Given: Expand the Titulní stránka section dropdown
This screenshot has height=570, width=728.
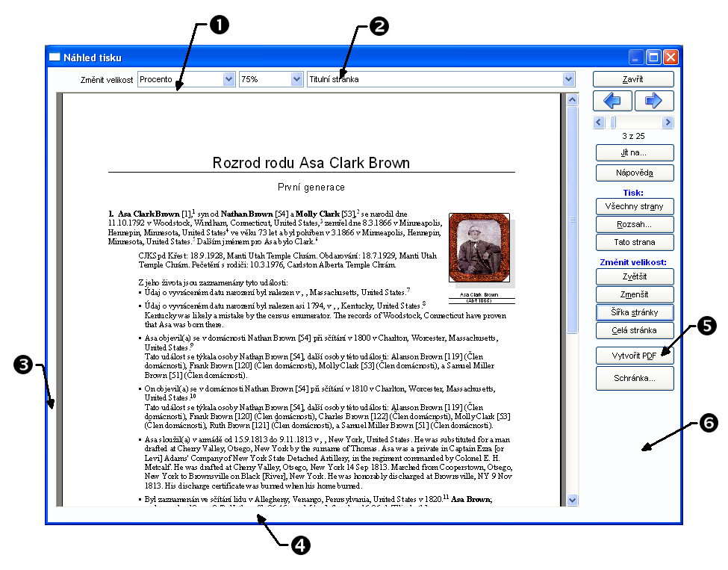Looking at the screenshot, I should [569, 79].
